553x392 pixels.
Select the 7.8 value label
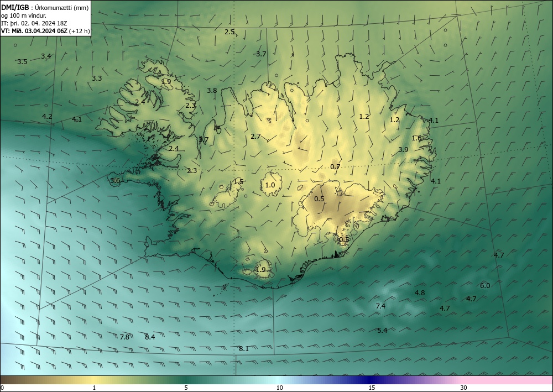(124, 337)
